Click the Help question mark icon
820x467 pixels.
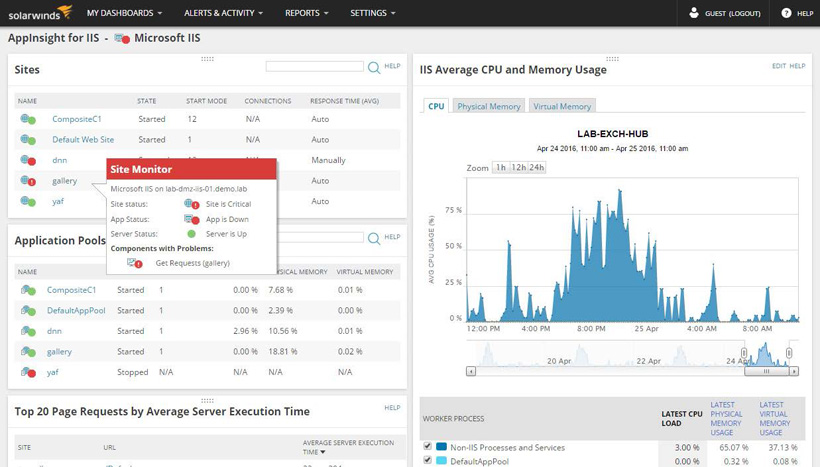click(x=786, y=13)
